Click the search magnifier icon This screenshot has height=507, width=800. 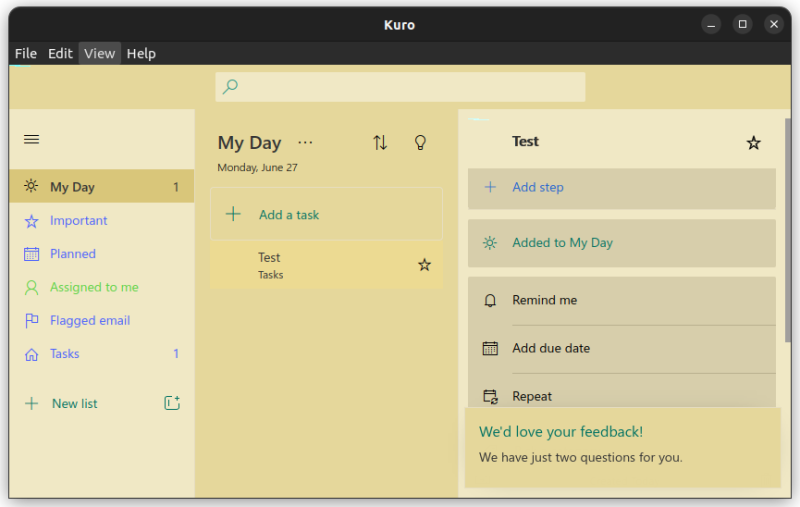pos(231,87)
